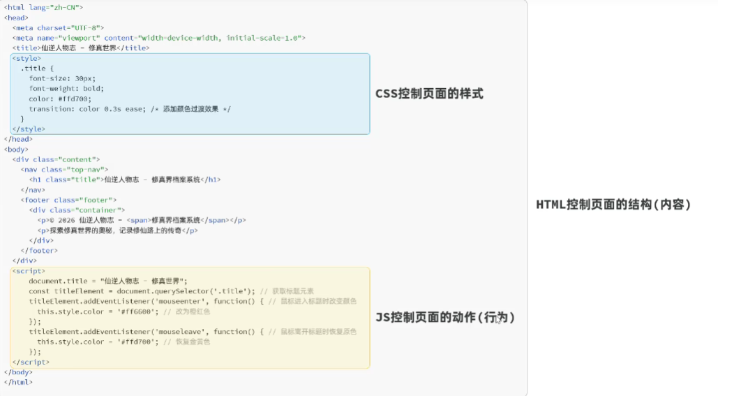Click the opening '<style>' tag
Image resolution: width=746 pixels, height=396 pixels.
pos(27,59)
